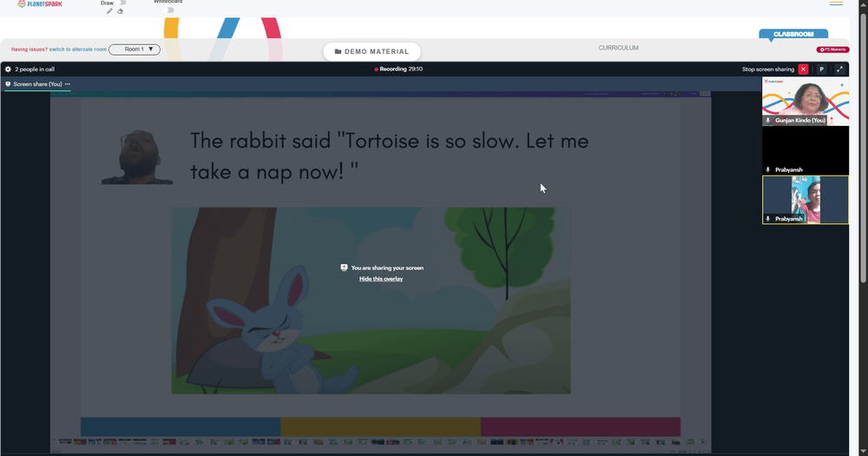Open the DEMO MATERIAL folder button
This screenshot has height=456, width=868.
[x=372, y=51]
